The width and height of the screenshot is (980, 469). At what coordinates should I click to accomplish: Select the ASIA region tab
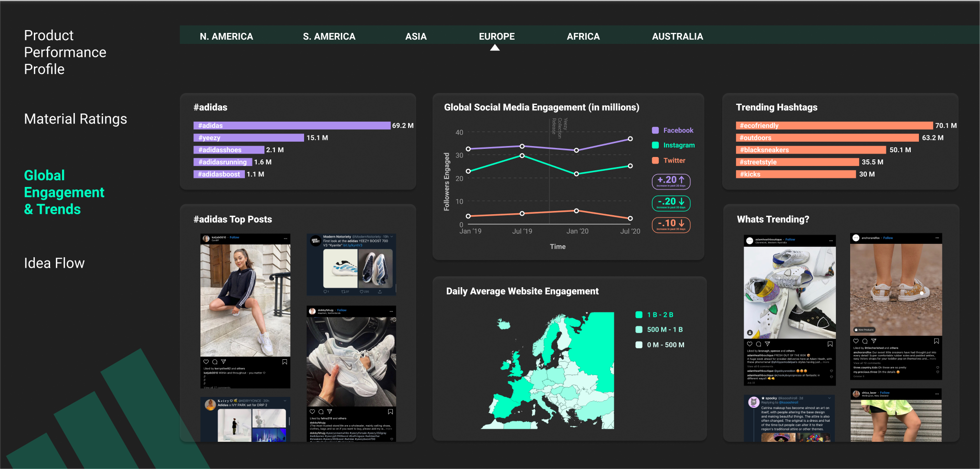coord(416,36)
